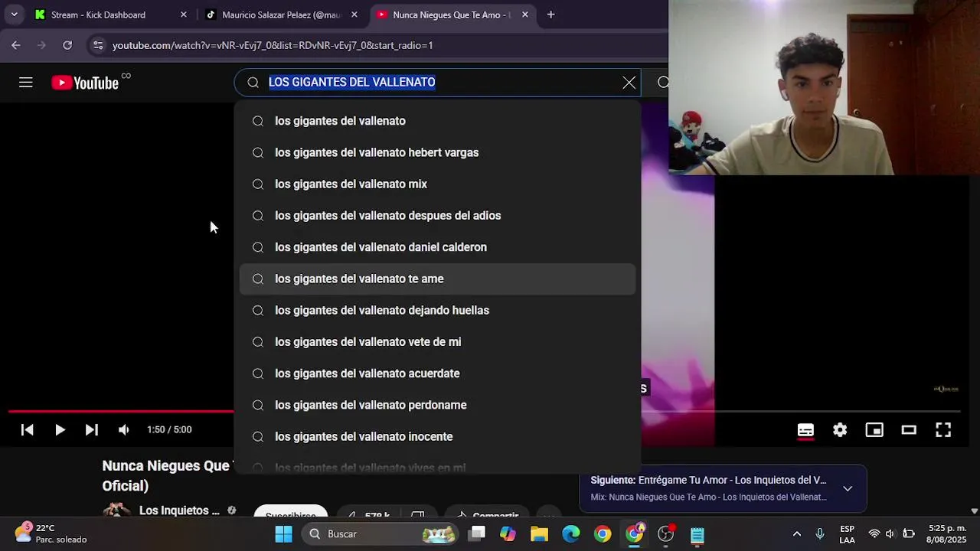This screenshot has height=551, width=980.
Task: Open ESP LAA language switcher
Action: (x=847, y=534)
